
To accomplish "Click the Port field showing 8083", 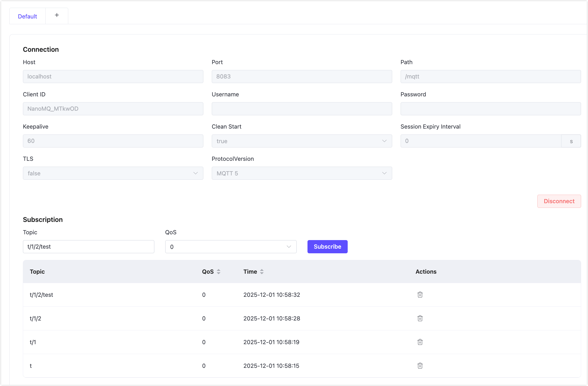I will [302, 77].
